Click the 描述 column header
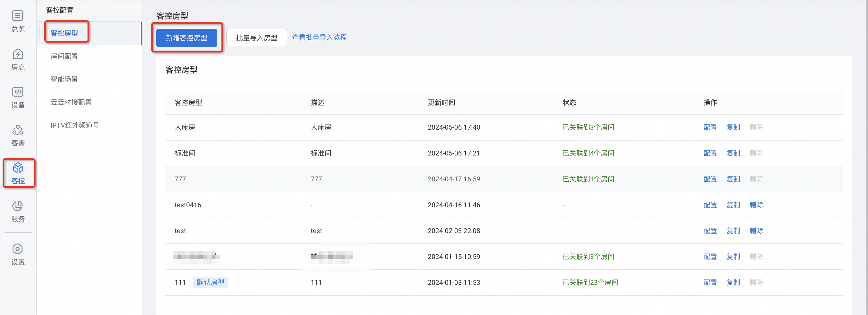 click(x=317, y=102)
